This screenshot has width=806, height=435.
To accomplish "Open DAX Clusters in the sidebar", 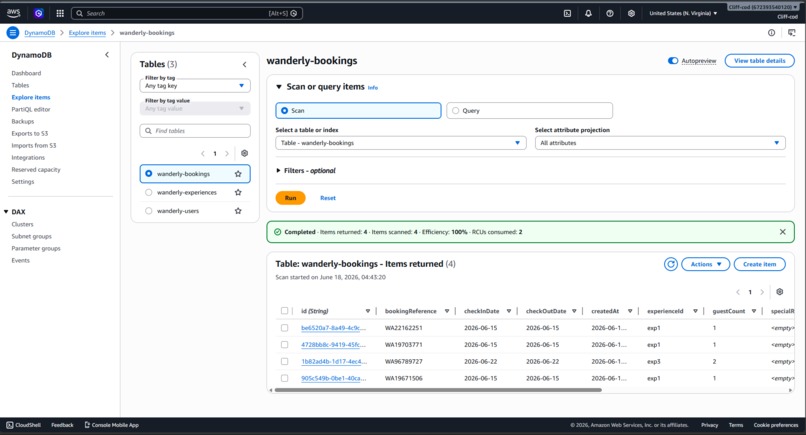I will [23, 224].
